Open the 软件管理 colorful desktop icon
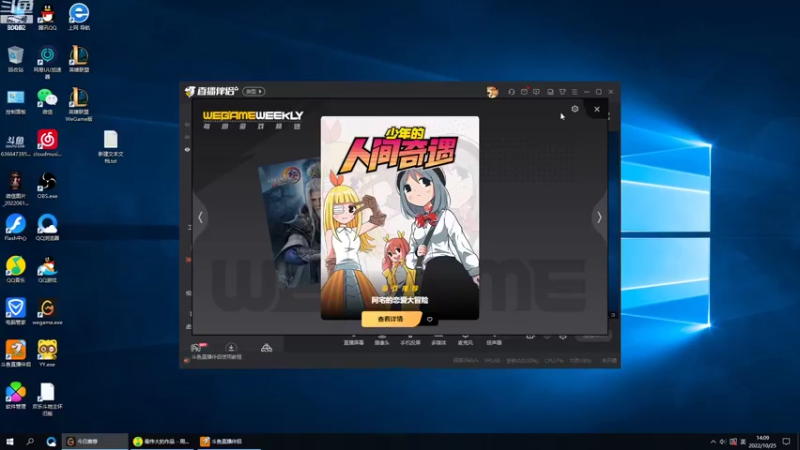The height and width of the screenshot is (450, 800). pos(16,395)
